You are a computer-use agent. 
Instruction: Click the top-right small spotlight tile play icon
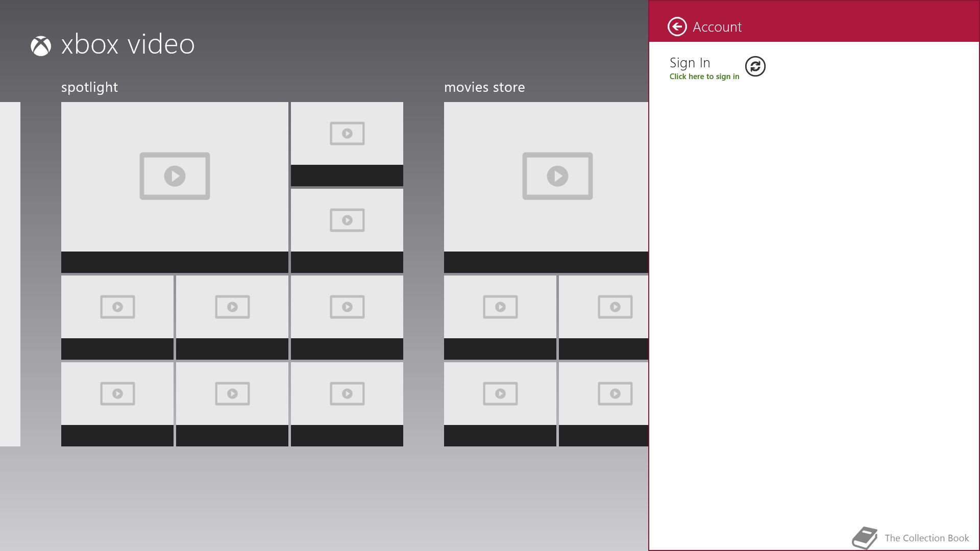click(x=347, y=134)
